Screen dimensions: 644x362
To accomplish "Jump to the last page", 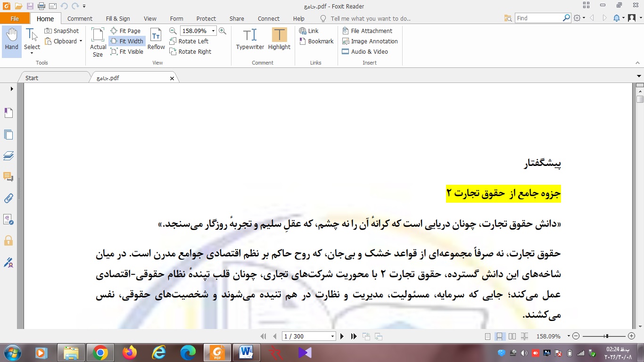I will point(354,336).
